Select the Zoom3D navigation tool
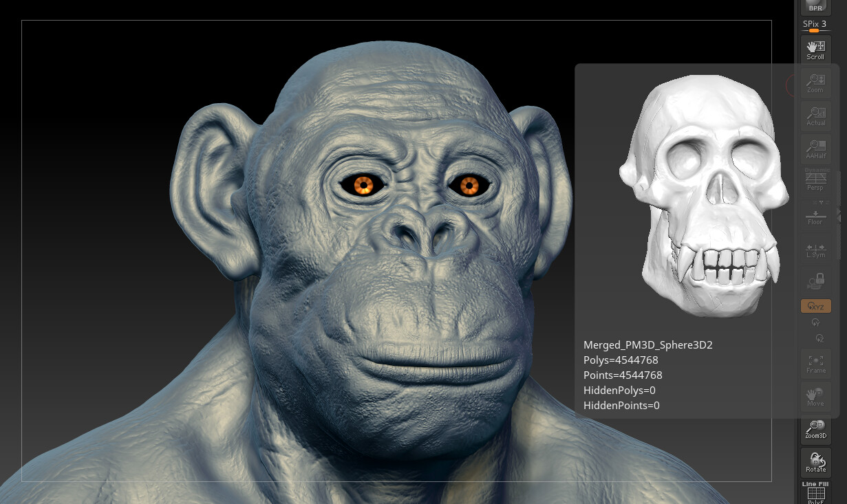This screenshot has height=504, width=847. (815, 429)
